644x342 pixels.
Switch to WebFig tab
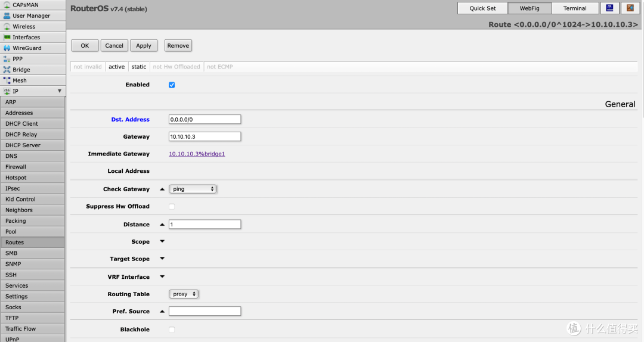(x=530, y=8)
